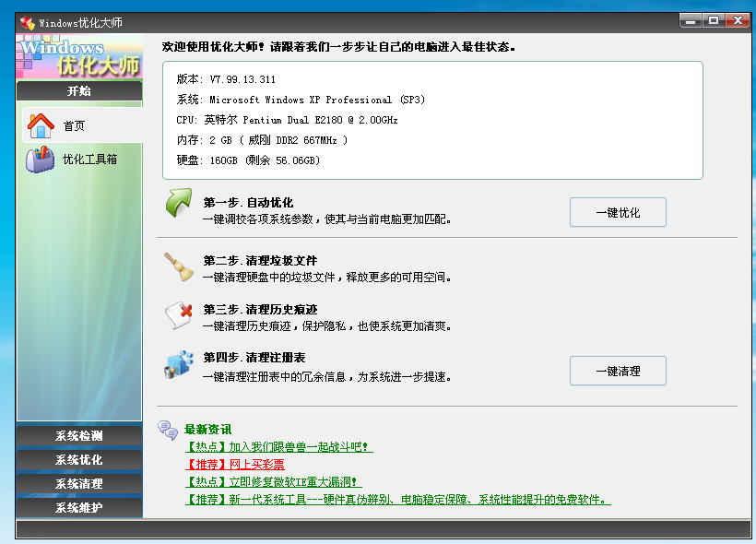Open the 系统清理 section
Image resolution: width=756 pixels, height=544 pixels.
(78, 482)
